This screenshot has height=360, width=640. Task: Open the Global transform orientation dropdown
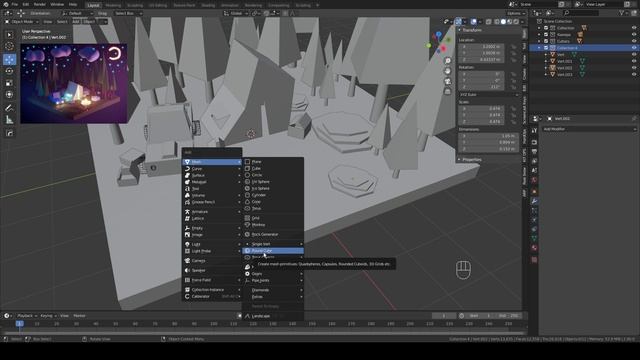click(x=235, y=13)
